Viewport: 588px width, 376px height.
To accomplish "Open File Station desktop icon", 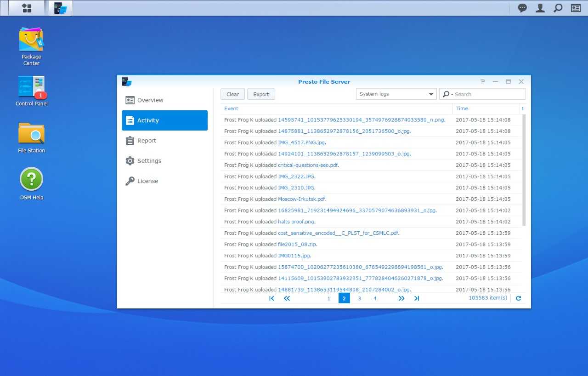I will tap(31, 138).
